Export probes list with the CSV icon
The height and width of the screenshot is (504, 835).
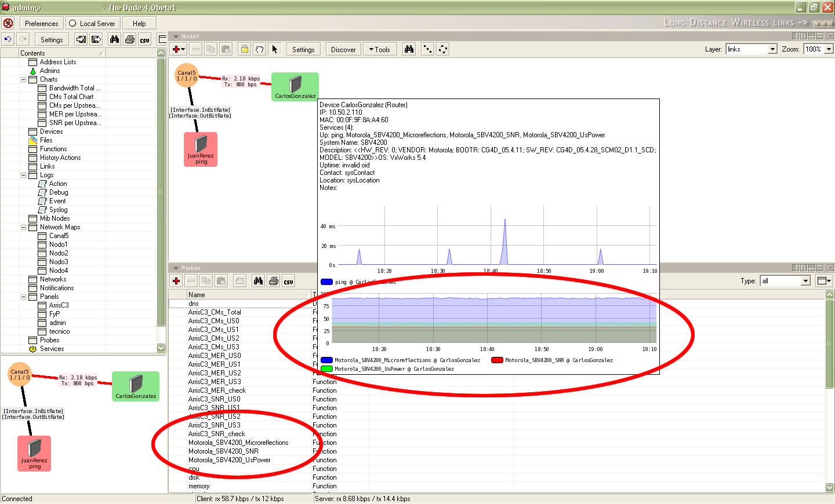tap(288, 281)
